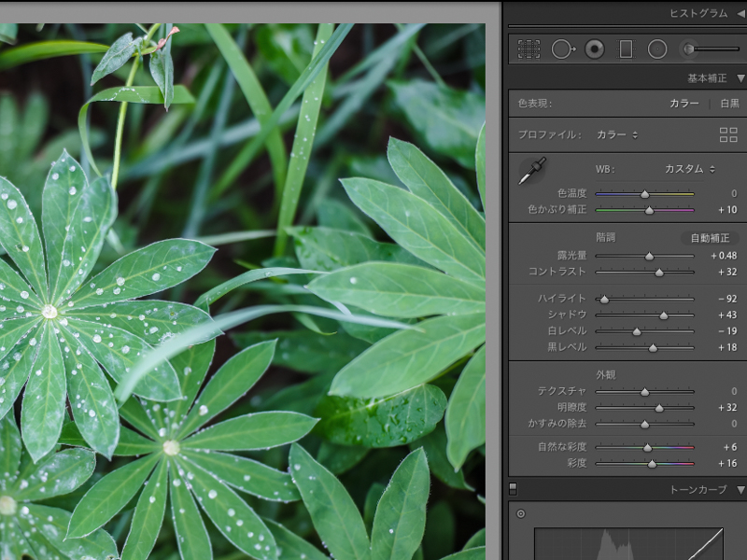747x560 pixels.
Task: Click the 露光量 value +0.48
Action: click(x=724, y=256)
